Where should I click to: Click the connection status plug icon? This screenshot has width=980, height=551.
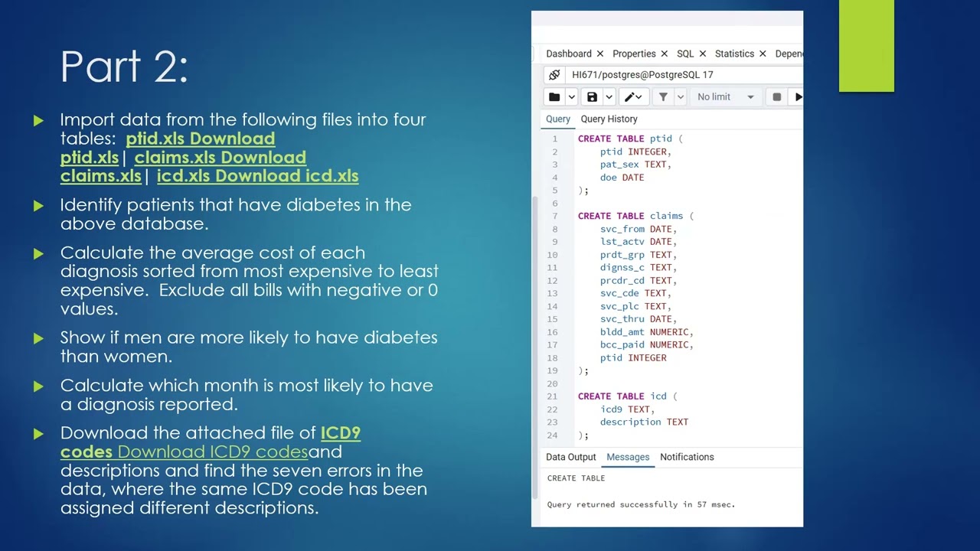click(554, 75)
